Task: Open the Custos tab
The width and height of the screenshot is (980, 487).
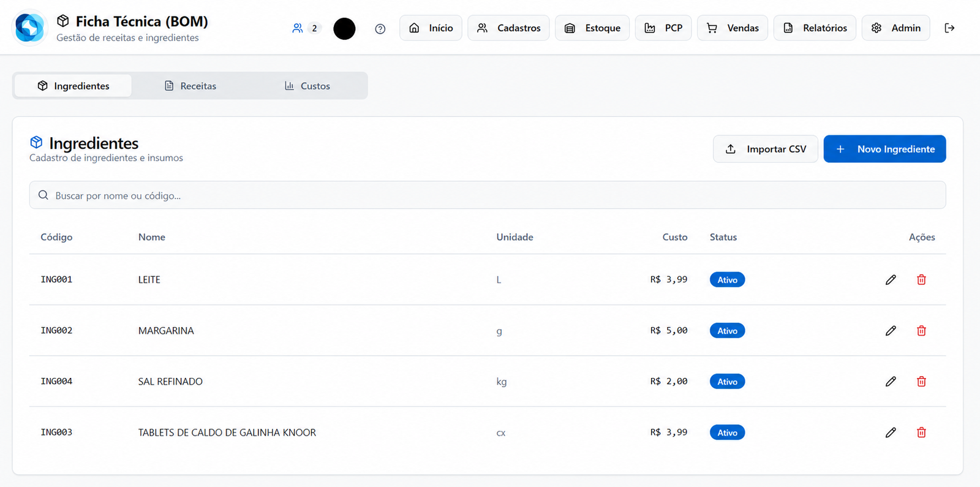Action: click(307, 86)
